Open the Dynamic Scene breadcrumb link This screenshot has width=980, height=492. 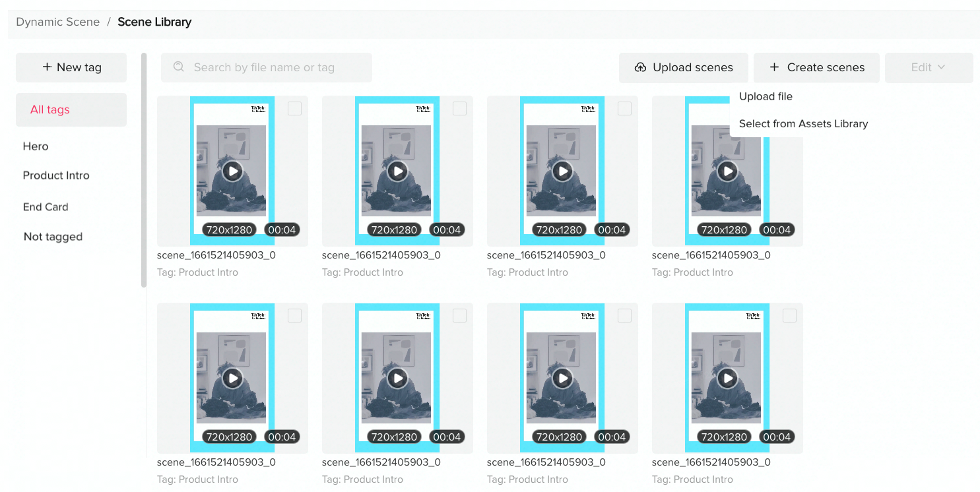[57, 21]
